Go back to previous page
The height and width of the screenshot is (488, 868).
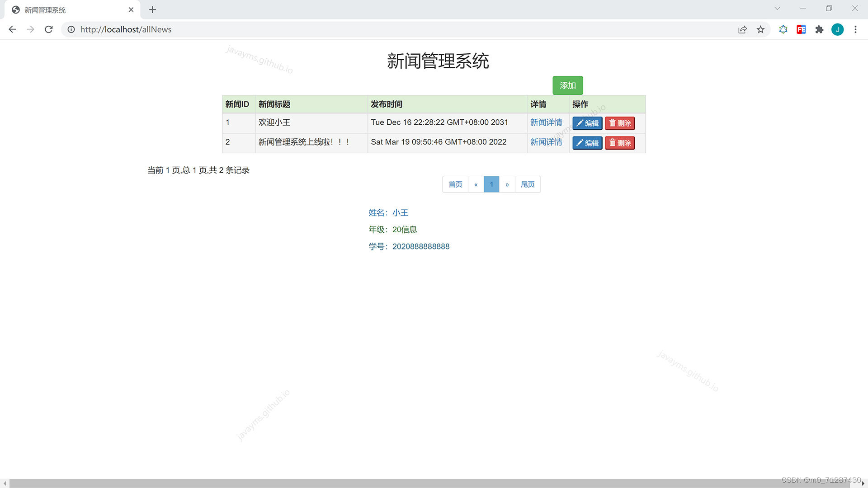(12, 29)
